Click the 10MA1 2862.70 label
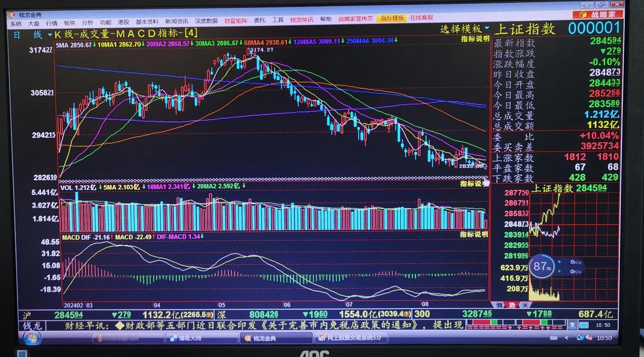Image resolution: width=644 pixels, height=357 pixels. [120, 44]
